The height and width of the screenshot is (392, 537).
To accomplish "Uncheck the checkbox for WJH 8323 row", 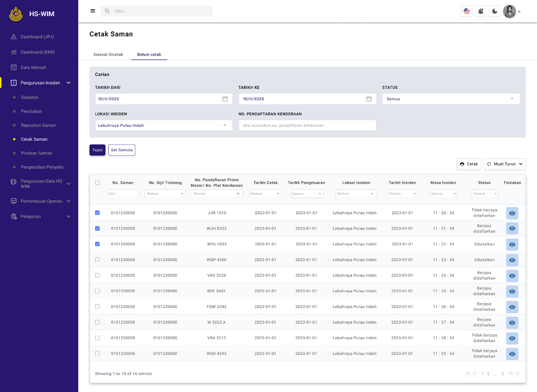I will [97, 228].
